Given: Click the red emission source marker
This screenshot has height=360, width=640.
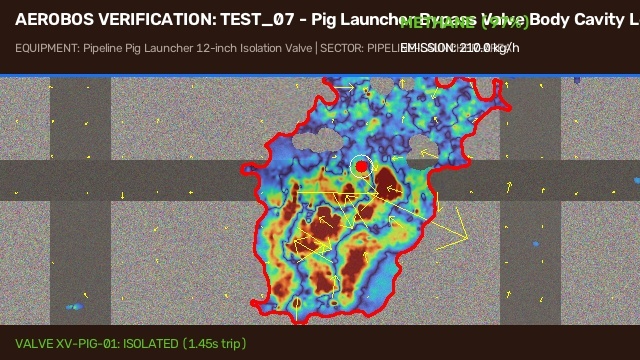Looking at the screenshot, I should tap(361, 167).
